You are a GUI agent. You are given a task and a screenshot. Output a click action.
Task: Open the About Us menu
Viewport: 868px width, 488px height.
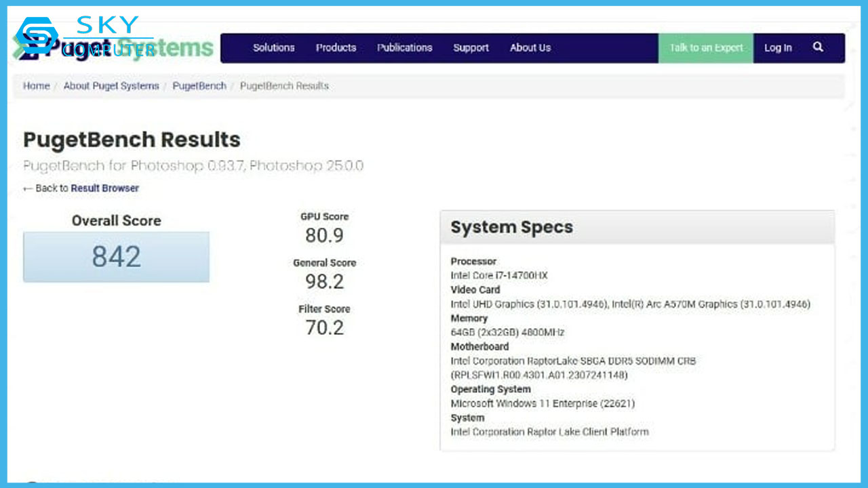530,47
